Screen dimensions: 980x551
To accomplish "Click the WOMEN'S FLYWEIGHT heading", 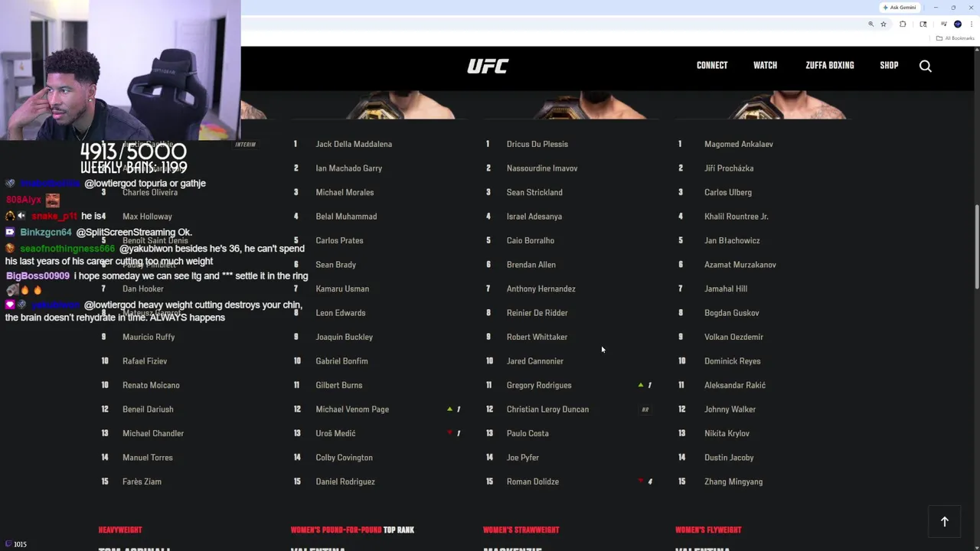I will pyautogui.click(x=708, y=530).
